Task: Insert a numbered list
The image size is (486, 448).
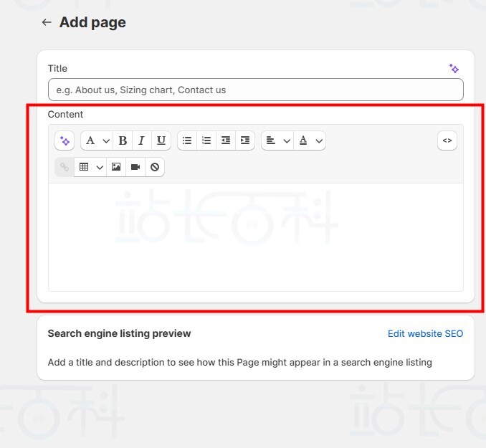Action: point(206,140)
